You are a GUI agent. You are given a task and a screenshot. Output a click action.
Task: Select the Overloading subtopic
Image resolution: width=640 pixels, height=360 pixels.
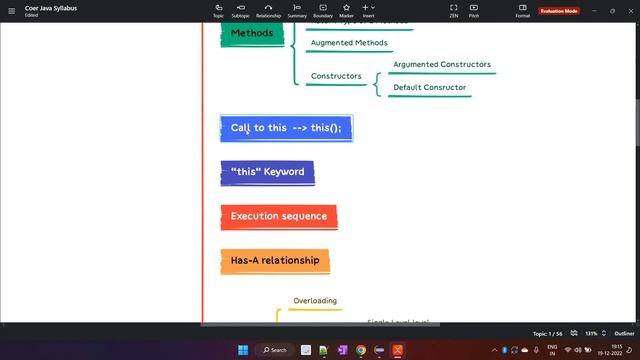315,301
